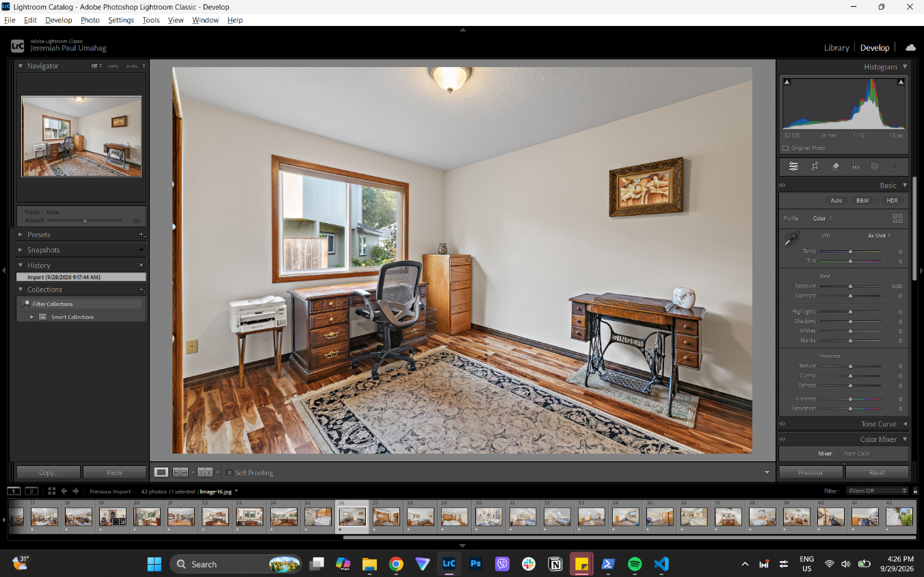924x577 pixels.
Task: Click the Auto tone button
Action: [836, 201]
